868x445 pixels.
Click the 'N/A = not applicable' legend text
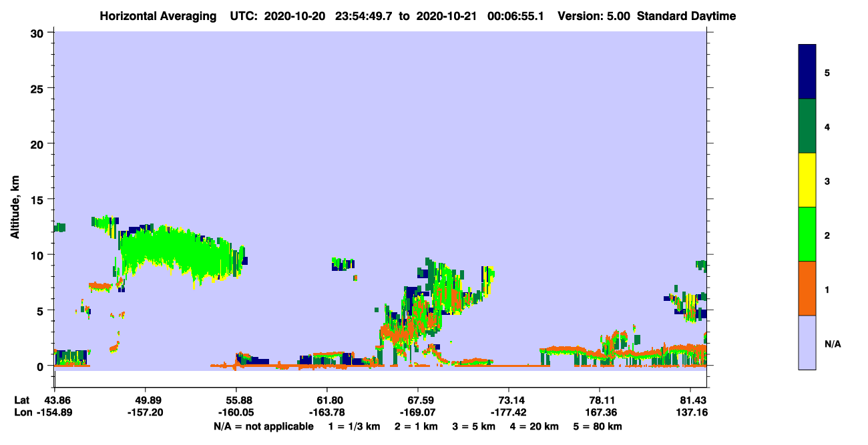[x=263, y=426]
